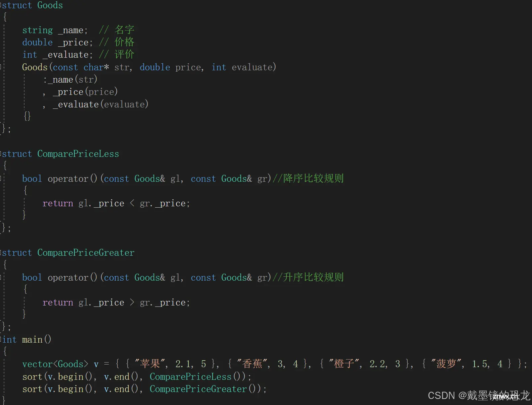532x405 pixels.
Task: Click the double keyword before _price;
Action: click(37, 42)
